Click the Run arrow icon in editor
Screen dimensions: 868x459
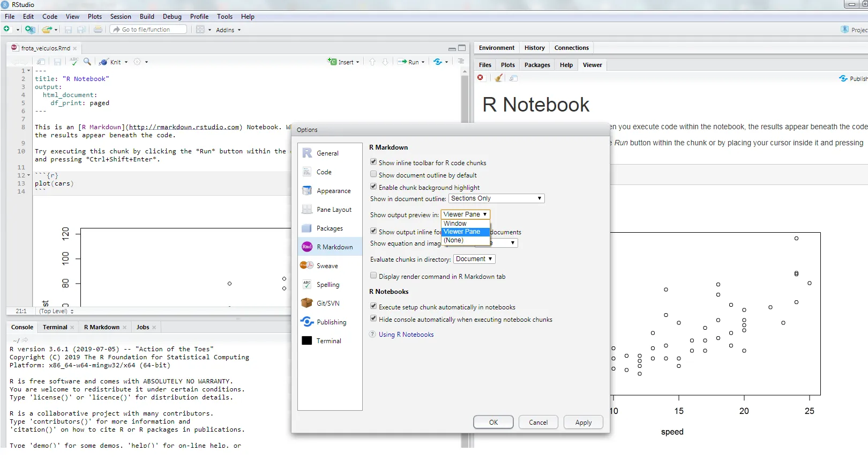pyautogui.click(x=402, y=62)
